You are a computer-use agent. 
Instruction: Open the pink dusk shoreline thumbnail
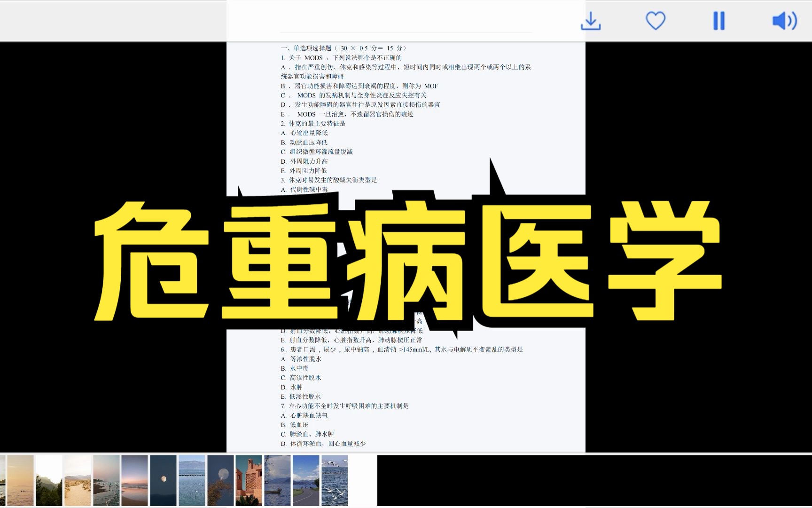tap(134, 480)
